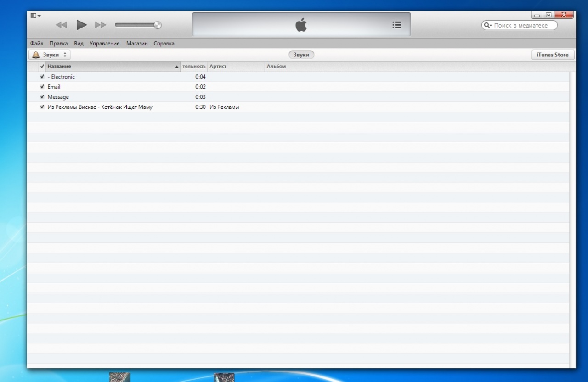588x382 pixels.
Task: Click the 0:30 duration value
Action: point(200,107)
